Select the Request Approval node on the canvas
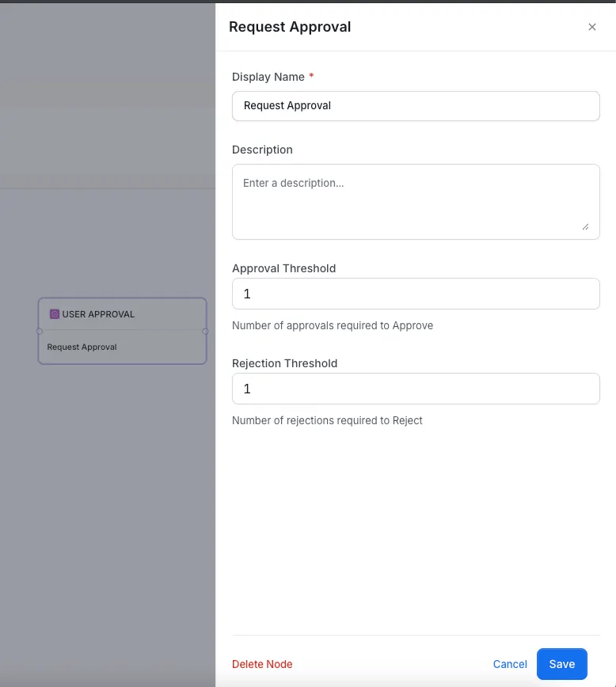The image size is (616, 687). click(x=122, y=331)
